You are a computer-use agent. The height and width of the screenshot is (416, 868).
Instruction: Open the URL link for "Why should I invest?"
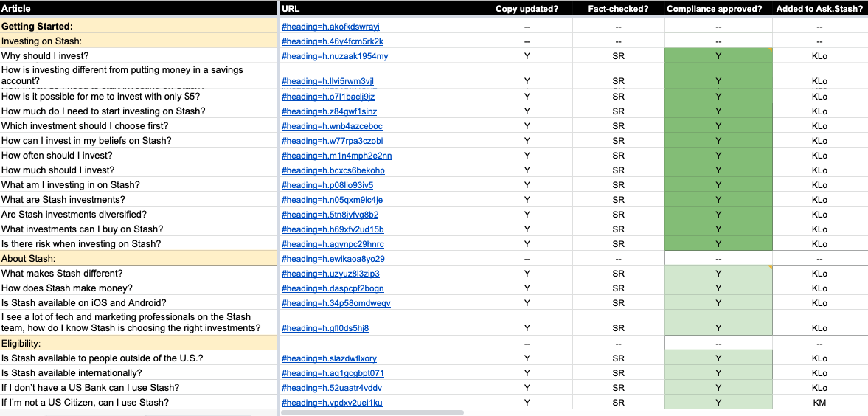(x=334, y=56)
